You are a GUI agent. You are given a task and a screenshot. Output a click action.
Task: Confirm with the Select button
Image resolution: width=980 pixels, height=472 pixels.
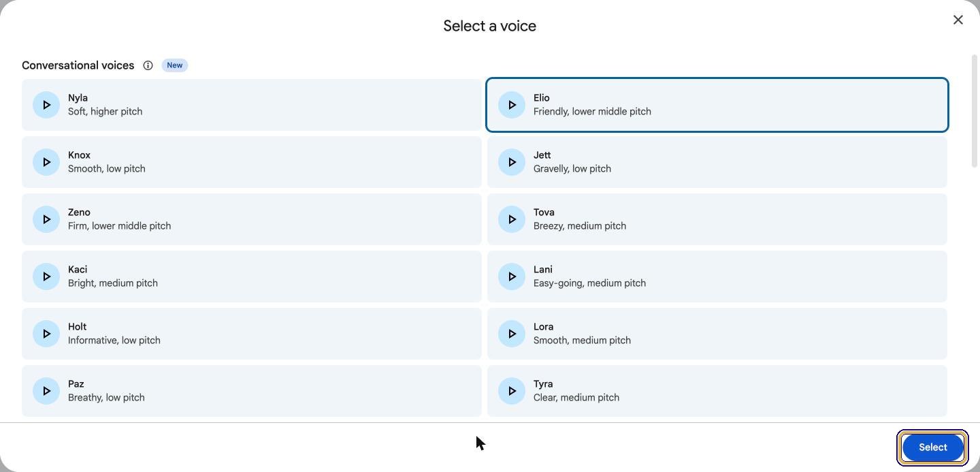point(932,447)
